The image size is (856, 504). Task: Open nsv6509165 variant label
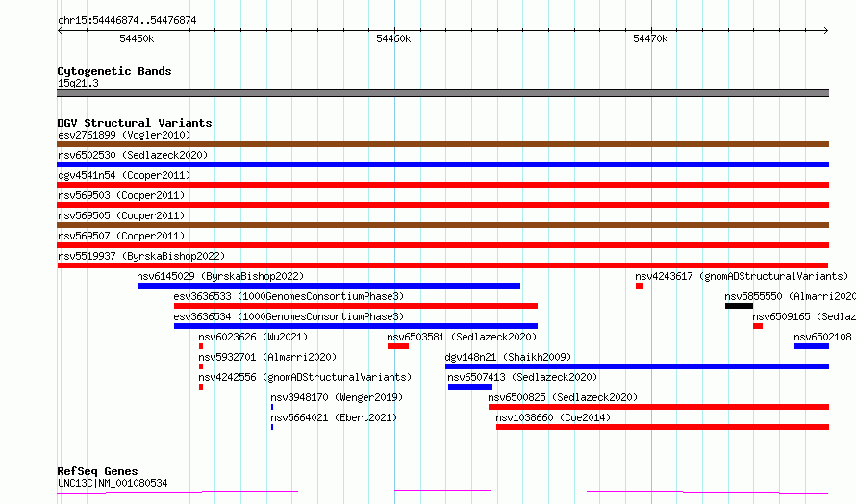(x=804, y=316)
